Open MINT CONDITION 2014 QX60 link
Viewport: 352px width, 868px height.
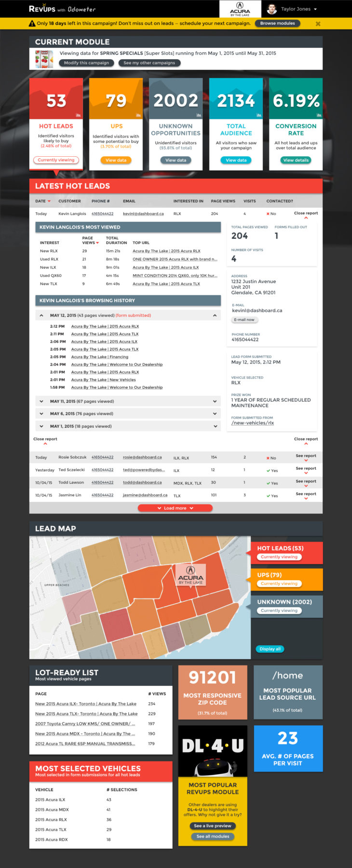coord(175,275)
